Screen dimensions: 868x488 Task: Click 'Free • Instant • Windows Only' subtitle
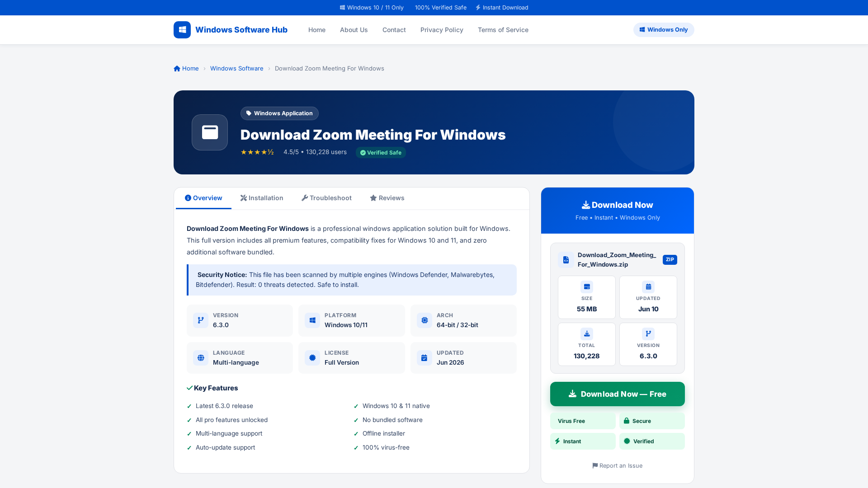[618, 218]
